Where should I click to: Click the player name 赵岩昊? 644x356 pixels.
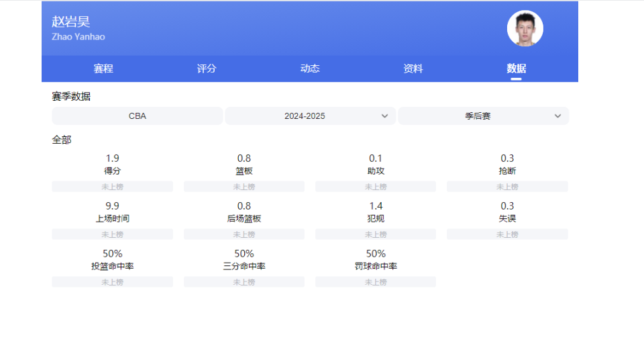click(x=70, y=21)
